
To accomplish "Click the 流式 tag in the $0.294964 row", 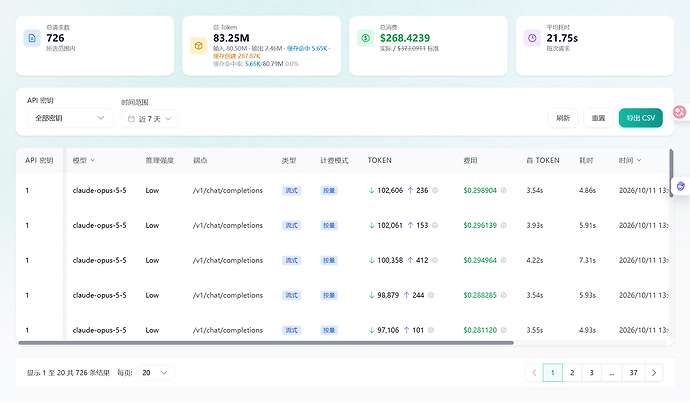I will pyautogui.click(x=291, y=260).
